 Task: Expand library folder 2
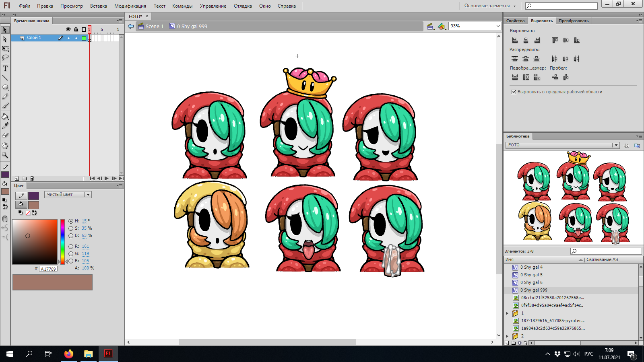coord(507,336)
